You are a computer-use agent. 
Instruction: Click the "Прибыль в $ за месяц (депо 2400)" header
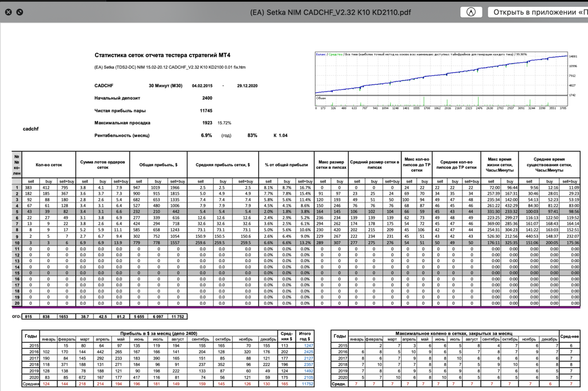(x=159, y=334)
